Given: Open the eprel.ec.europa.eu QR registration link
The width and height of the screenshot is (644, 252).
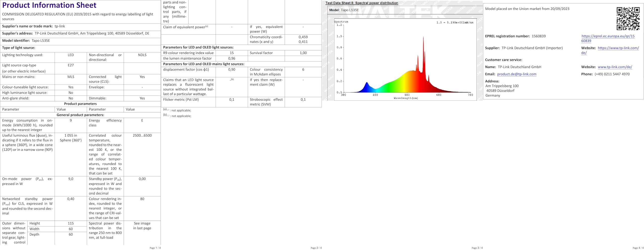Looking at the screenshot, I should pos(608,39).
